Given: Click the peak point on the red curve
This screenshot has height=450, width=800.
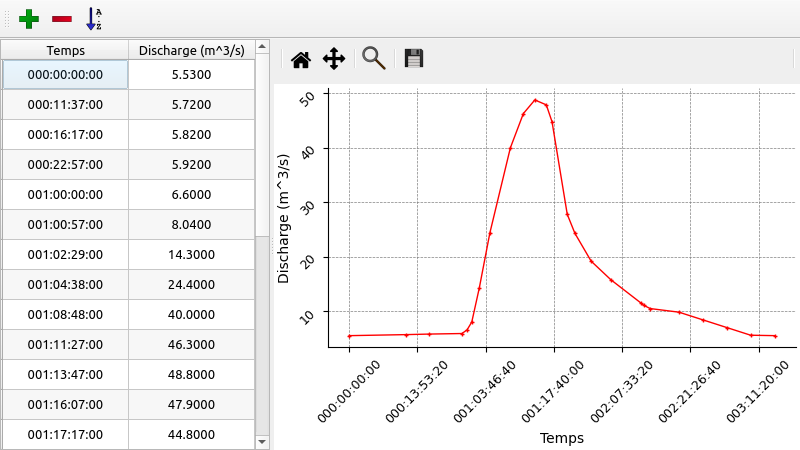Looking at the screenshot, I should (x=535, y=100).
